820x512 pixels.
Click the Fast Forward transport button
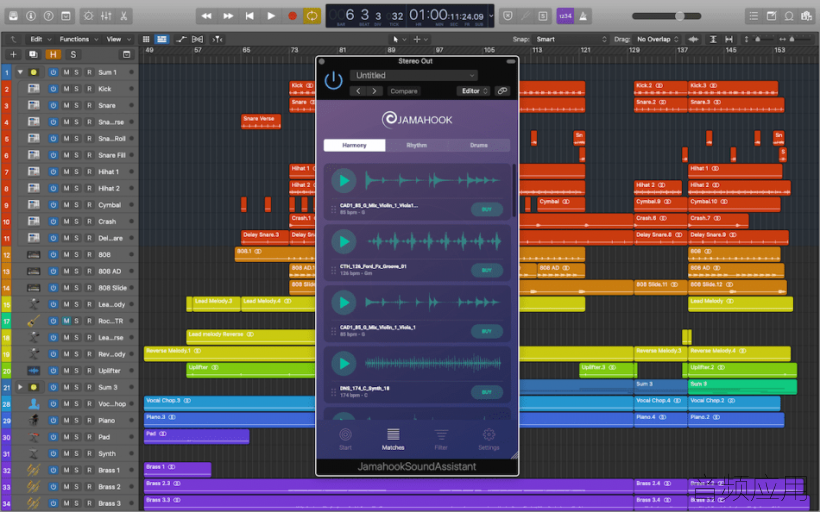coord(228,16)
